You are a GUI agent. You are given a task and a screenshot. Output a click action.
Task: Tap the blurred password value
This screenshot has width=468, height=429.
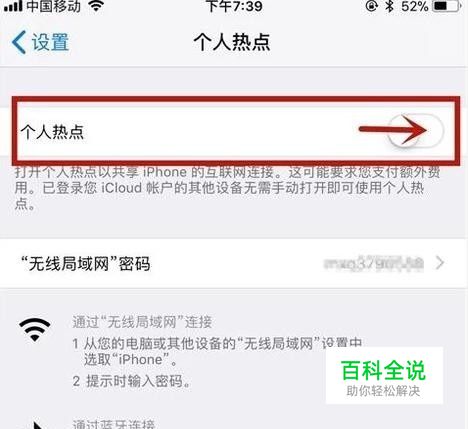[x=374, y=263]
